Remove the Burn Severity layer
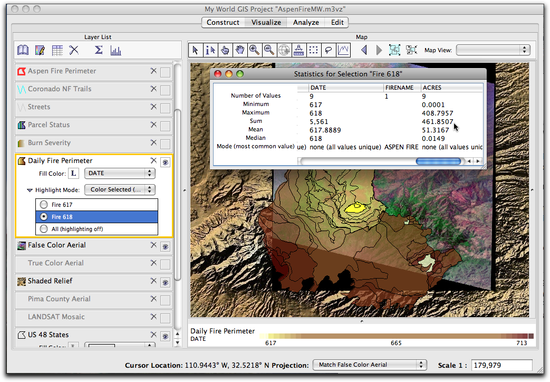Screen dimensions: 550x382 (x=154, y=142)
